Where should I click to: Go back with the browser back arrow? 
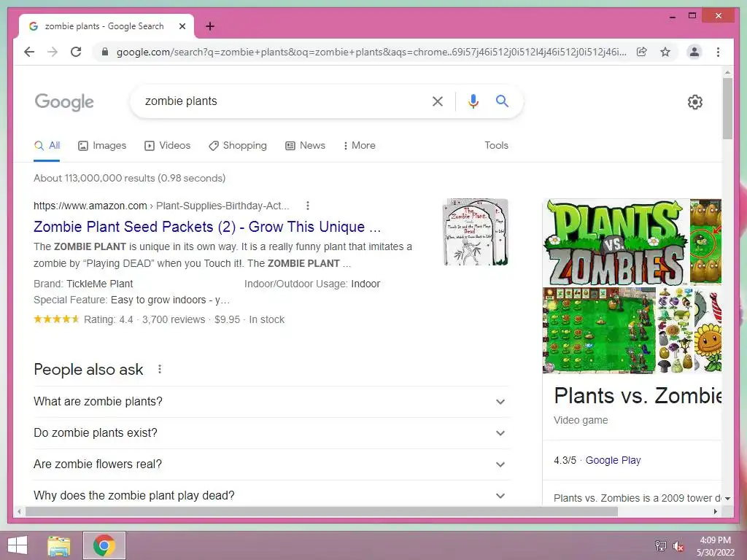[x=29, y=52]
